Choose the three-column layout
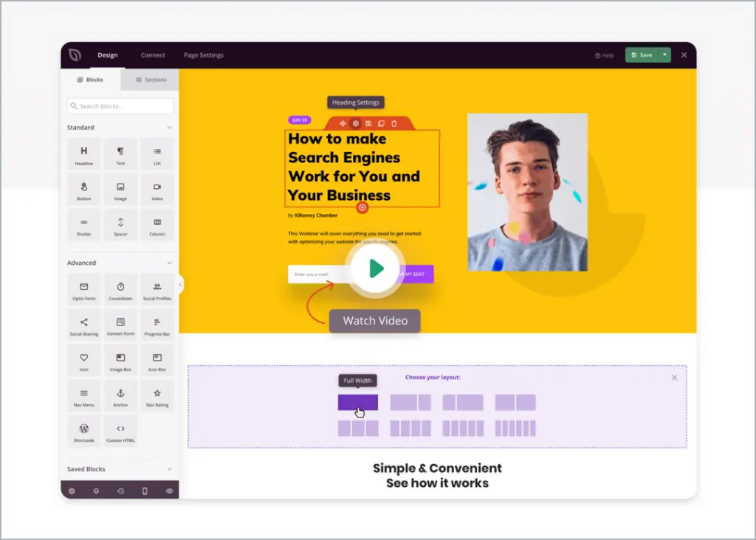Screen dimensions: 756x540 (358, 429)
